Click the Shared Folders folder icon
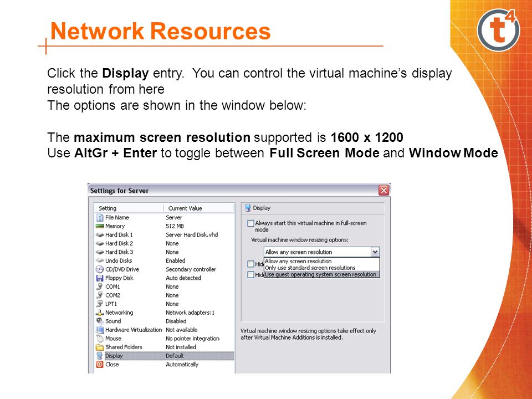The height and width of the screenshot is (399, 532). [100, 347]
